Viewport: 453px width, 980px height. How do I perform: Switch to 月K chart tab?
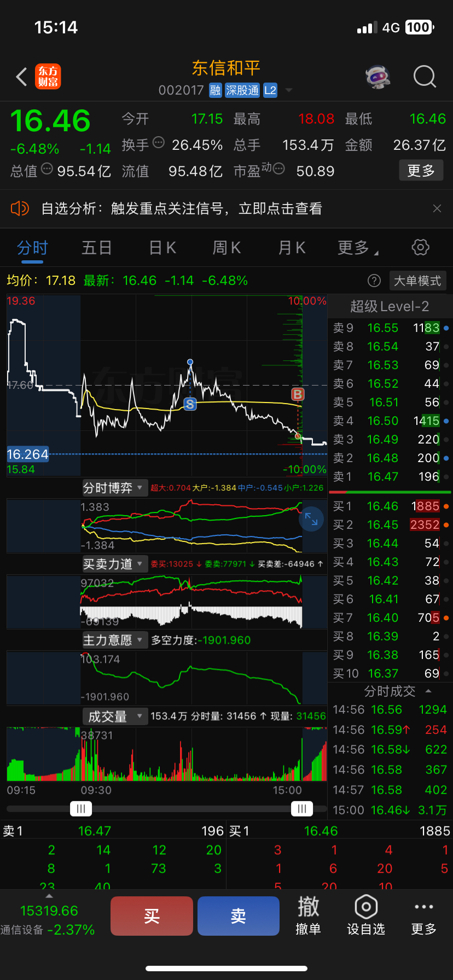point(292,248)
